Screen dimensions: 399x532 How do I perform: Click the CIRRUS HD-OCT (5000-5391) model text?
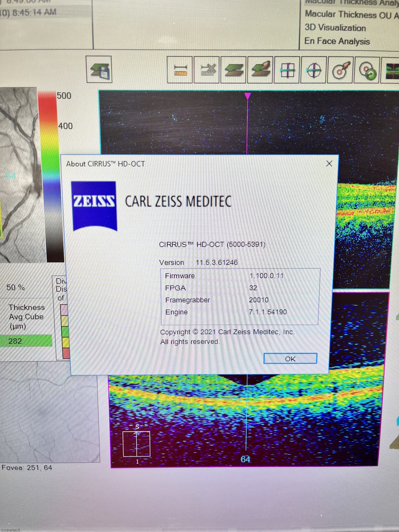(212, 245)
